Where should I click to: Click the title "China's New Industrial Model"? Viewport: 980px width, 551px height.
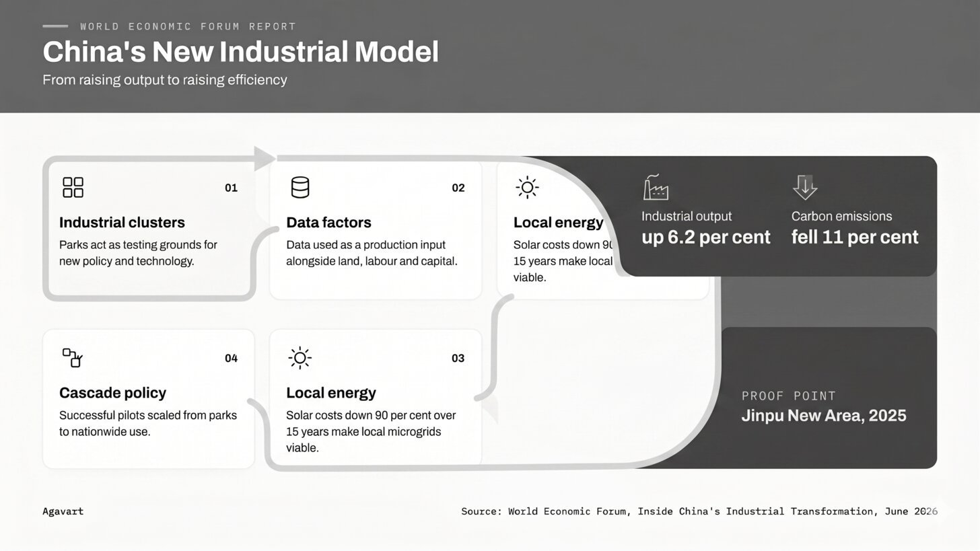240,52
